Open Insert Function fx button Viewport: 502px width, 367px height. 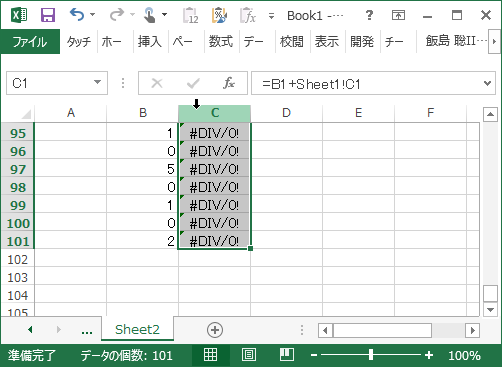point(229,83)
